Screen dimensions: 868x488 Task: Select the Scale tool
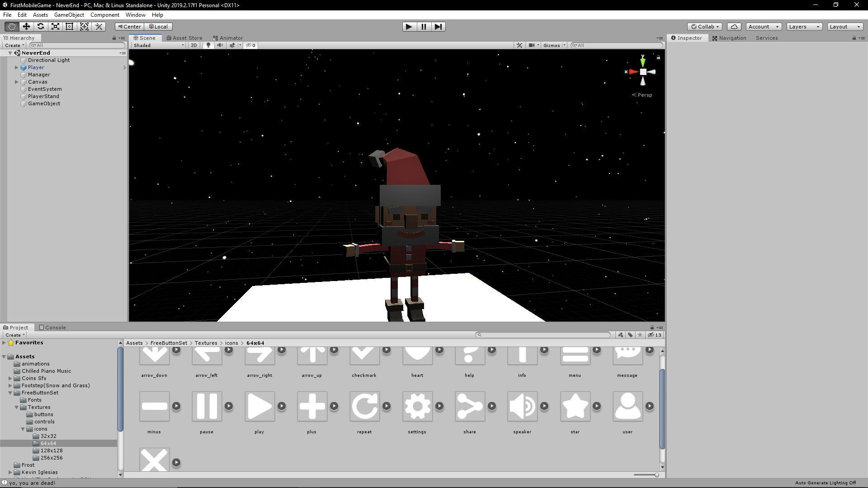click(x=55, y=27)
